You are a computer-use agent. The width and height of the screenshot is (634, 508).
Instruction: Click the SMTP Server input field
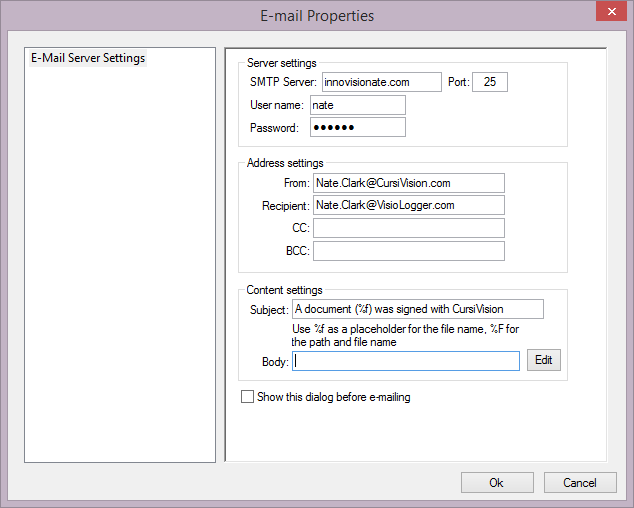[x=381, y=82]
